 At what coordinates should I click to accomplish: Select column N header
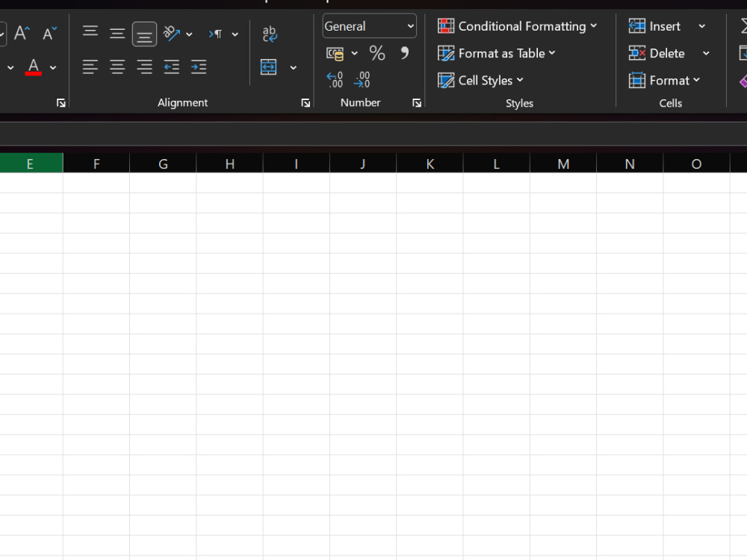630,164
